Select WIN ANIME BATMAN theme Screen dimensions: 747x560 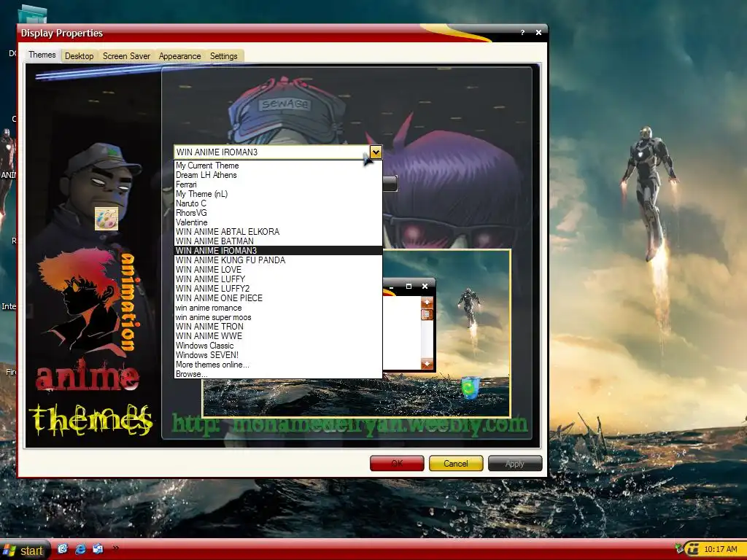point(278,241)
